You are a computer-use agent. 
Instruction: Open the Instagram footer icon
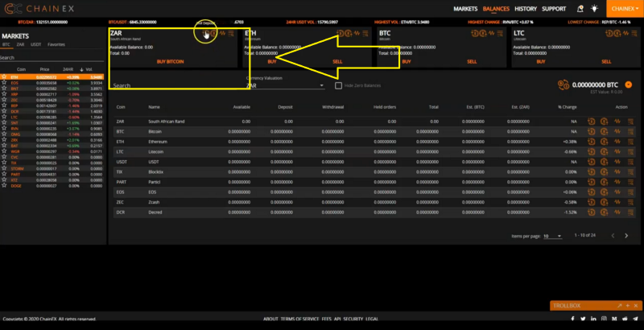[x=605, y=319]
